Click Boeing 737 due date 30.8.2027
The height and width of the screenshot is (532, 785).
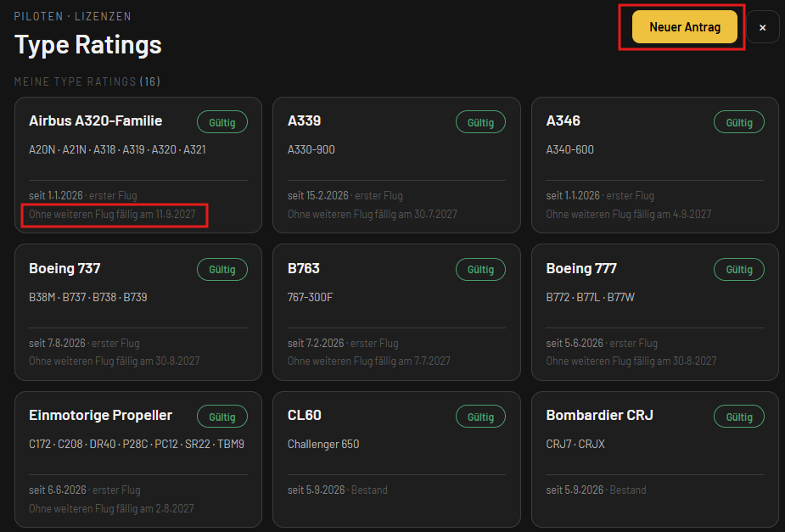[115, 361]
